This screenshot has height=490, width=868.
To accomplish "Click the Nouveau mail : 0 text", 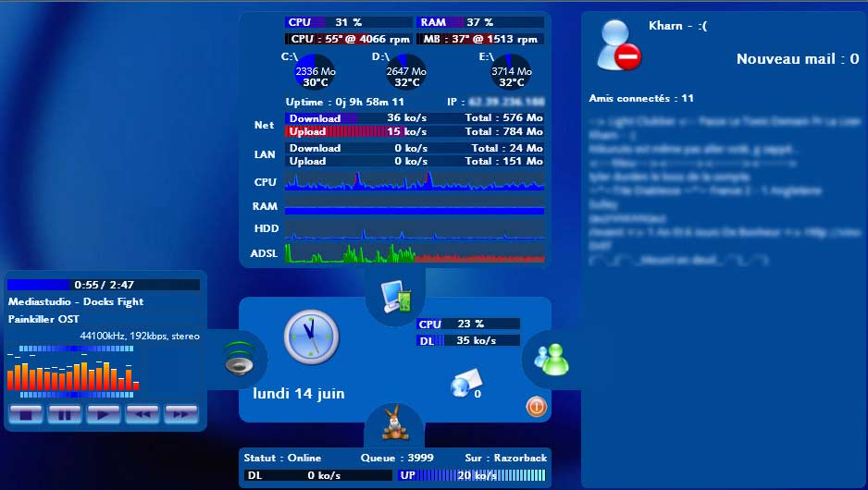I will (x=798, y=59).
